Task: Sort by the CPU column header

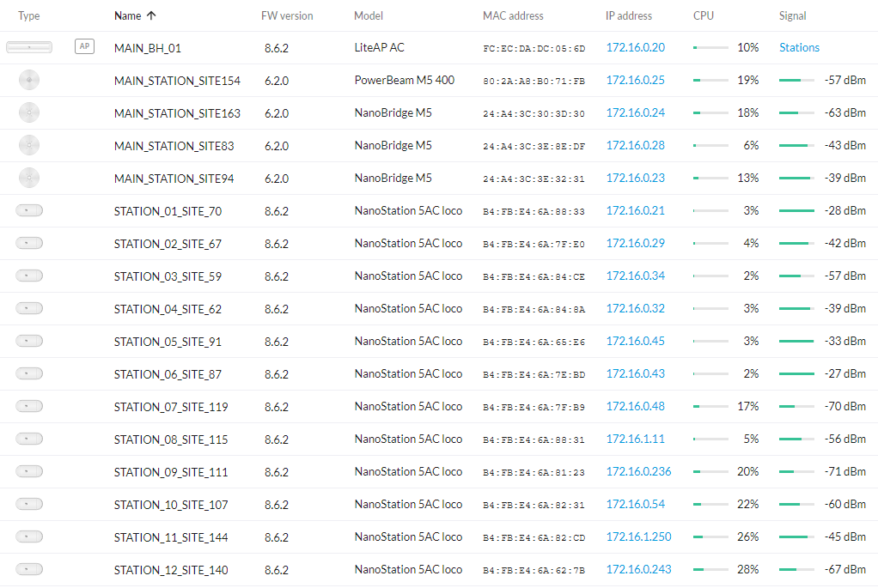Action: [x=704, y=15]
